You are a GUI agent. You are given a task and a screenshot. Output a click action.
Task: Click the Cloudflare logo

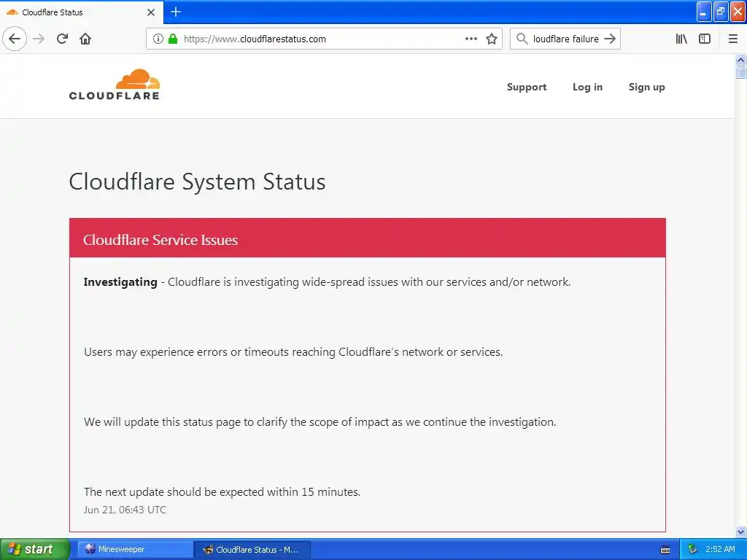pos(115,85)
